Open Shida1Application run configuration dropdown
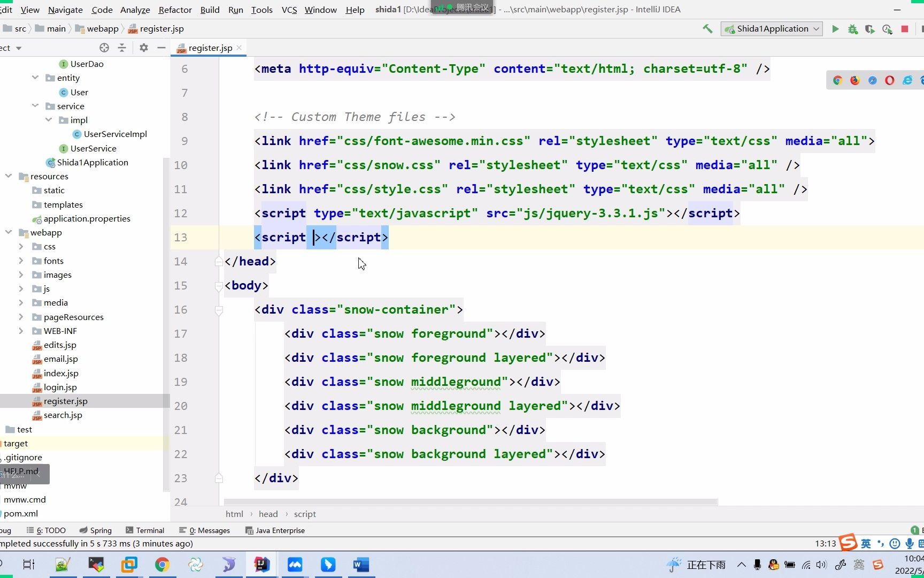 771,29
